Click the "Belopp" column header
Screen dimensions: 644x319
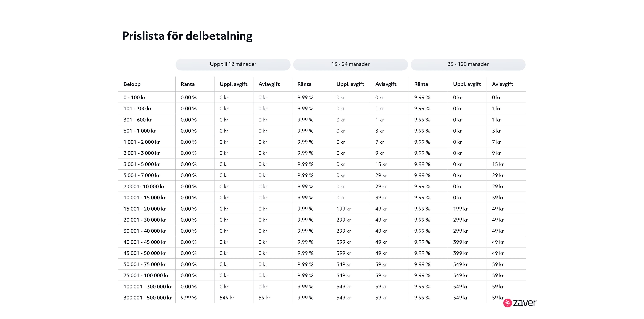pyautogui.click(x=132, y=84)
